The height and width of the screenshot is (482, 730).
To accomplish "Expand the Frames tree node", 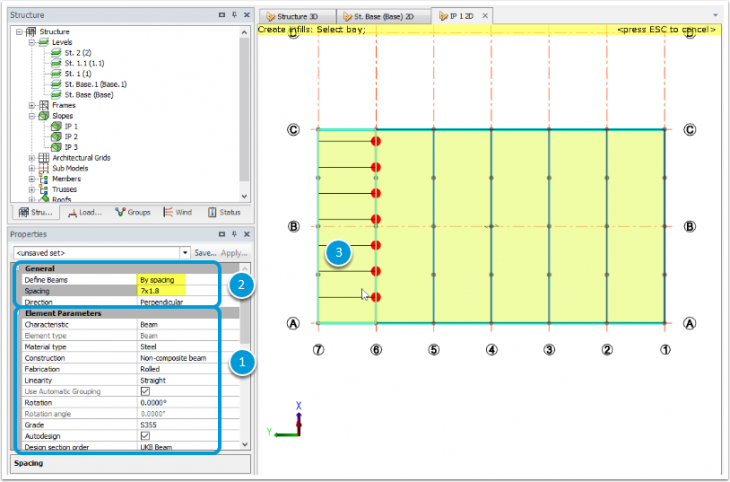I will [x=32, y=105].
